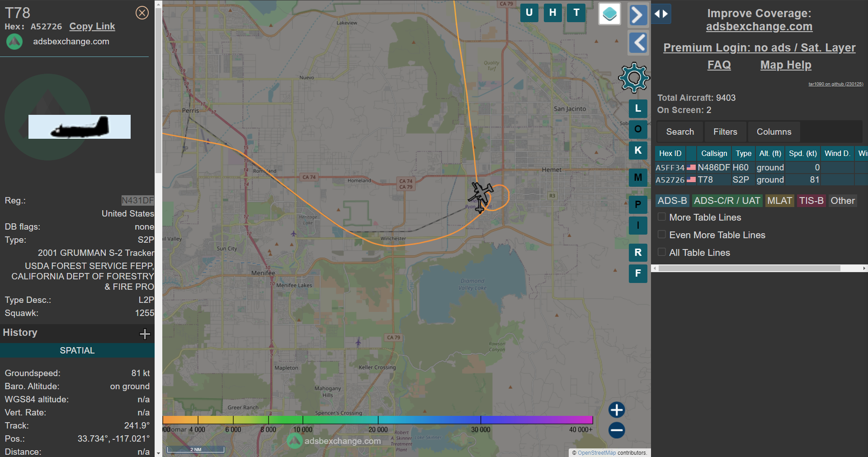Sort table by Callsign column

click(714, 154)
